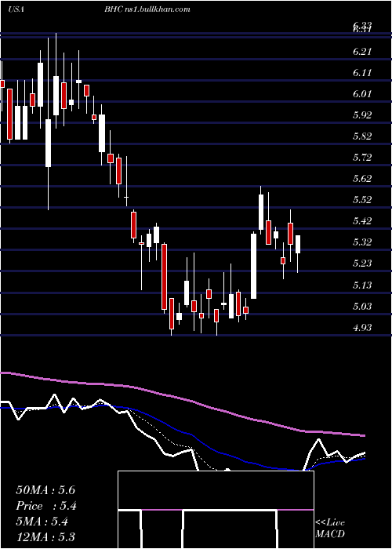Click the 6.01 price axis label
The height and width of the screenshot is (549, 392).
(362, 94)
